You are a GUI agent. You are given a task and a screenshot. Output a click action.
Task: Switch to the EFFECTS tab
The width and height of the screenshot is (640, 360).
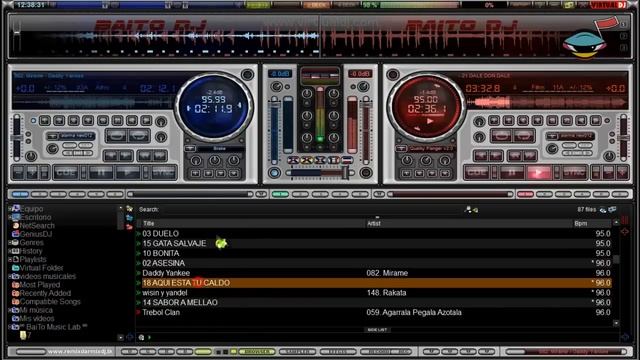point(338,351)
